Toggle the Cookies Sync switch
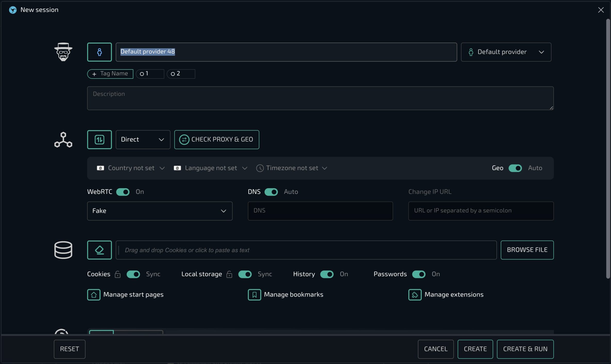 point(133,274)
